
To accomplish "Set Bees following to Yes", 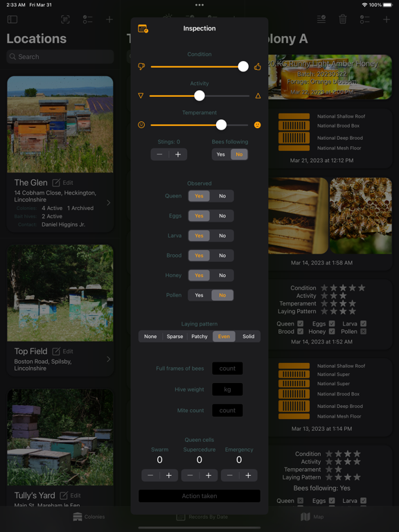I will 221,154.
